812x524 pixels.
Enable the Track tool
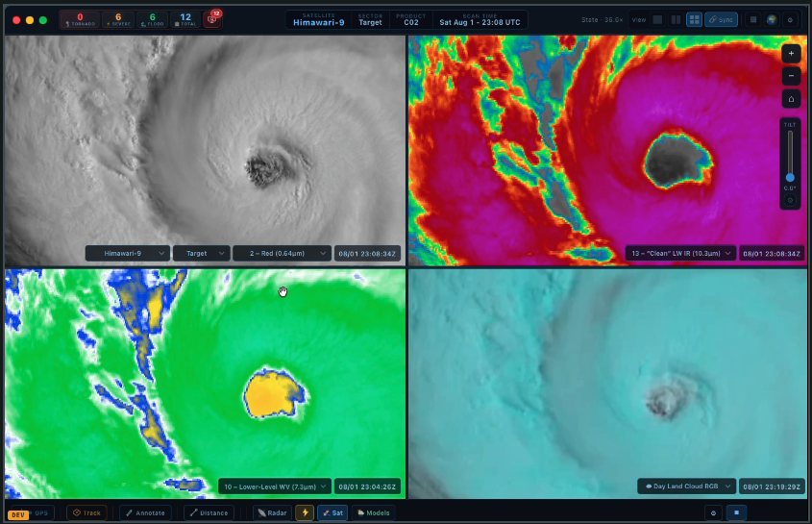click(x=86, y=512)
